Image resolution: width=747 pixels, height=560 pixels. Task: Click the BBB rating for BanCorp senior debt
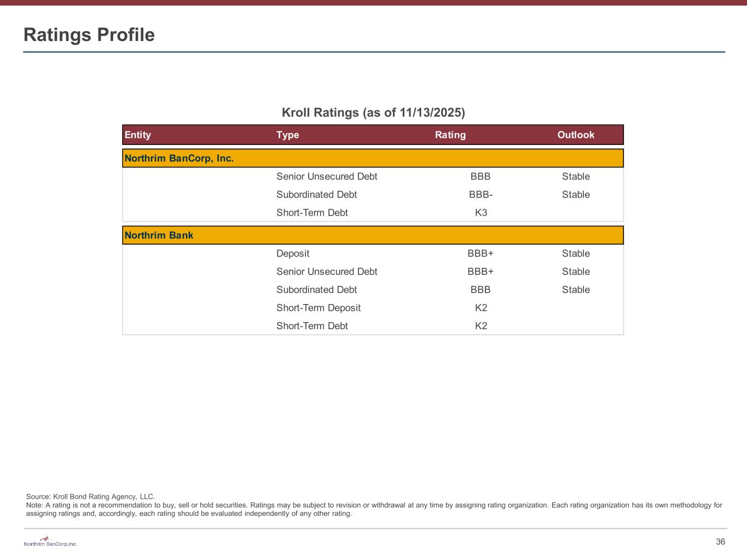(x=480, y=177)
